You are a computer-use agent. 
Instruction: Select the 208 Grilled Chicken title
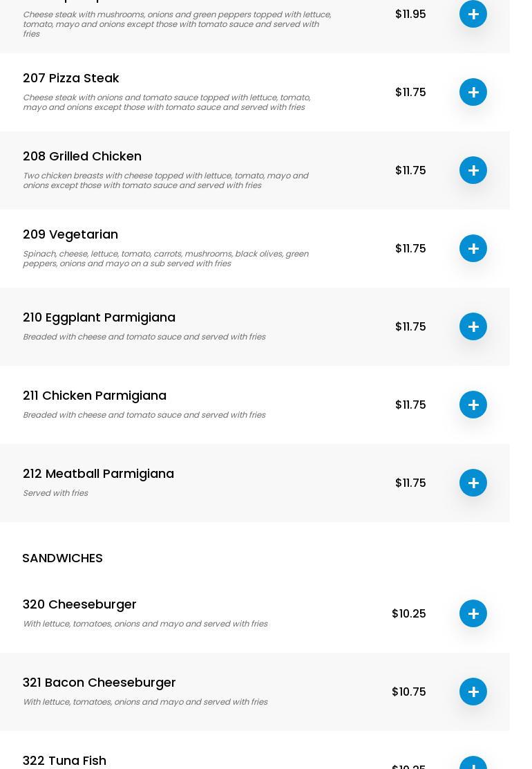pyautogui.click(x=82, y=156)
